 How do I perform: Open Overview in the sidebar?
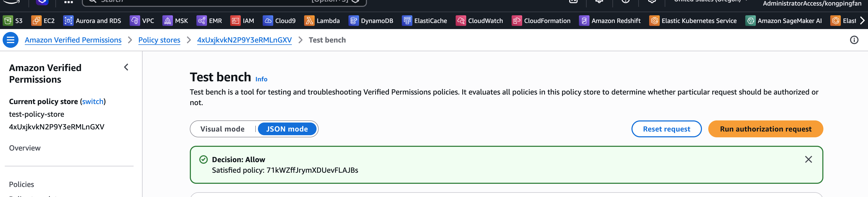(25, 148)
